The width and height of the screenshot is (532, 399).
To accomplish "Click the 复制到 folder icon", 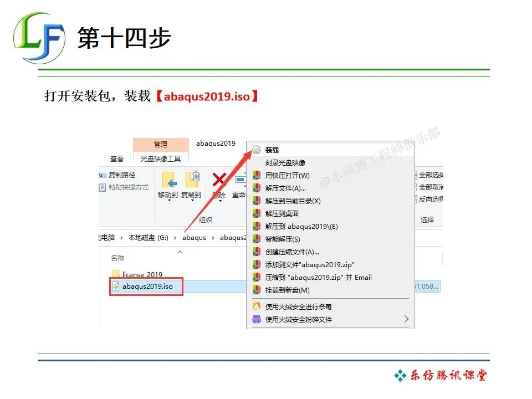I will (192, 179).
